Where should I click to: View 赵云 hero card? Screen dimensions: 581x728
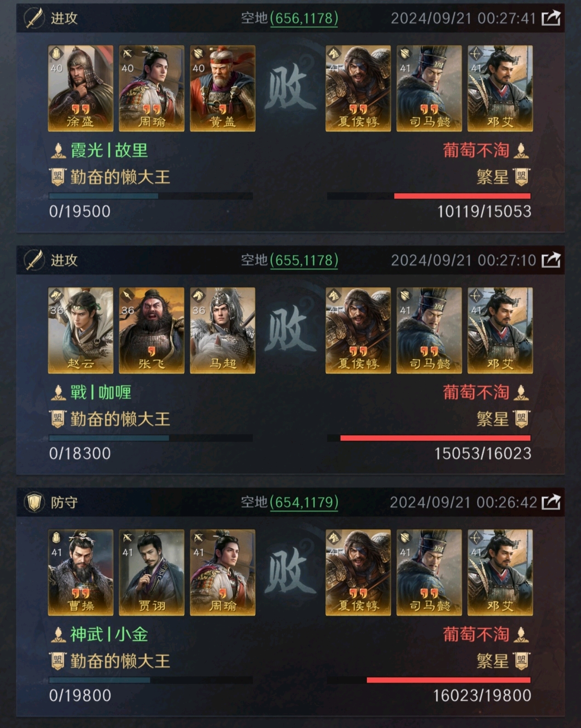tap(80, 330)
